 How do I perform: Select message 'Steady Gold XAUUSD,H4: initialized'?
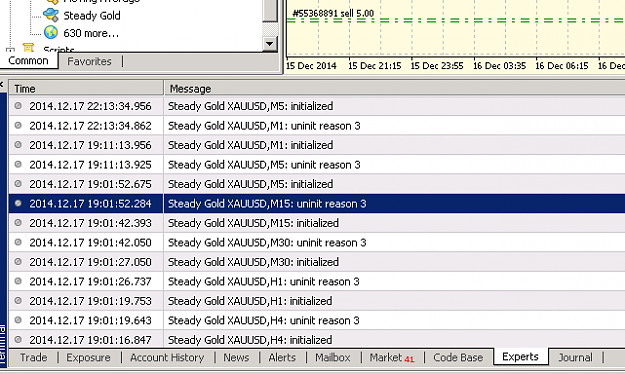coord(250,340)
